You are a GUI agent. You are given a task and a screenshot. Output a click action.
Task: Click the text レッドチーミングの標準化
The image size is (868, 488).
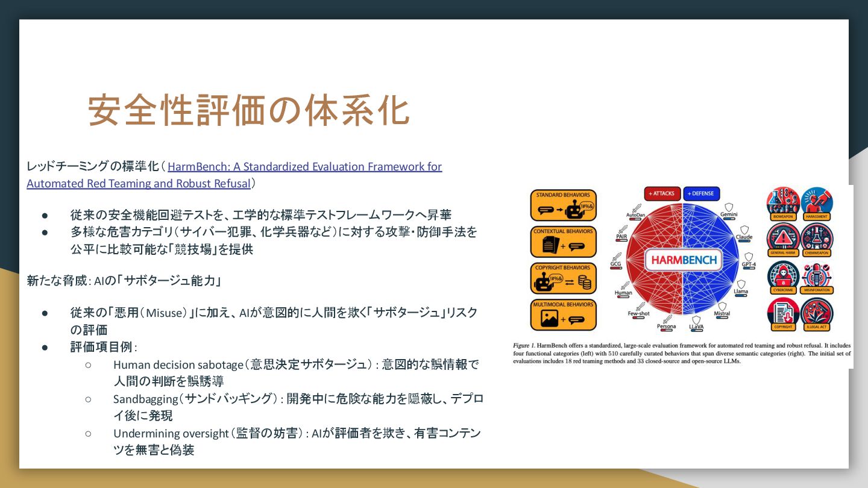(92, 166)
